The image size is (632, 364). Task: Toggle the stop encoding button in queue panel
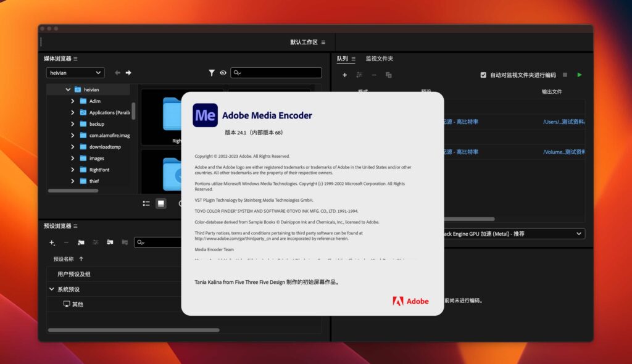pos(565,75)
